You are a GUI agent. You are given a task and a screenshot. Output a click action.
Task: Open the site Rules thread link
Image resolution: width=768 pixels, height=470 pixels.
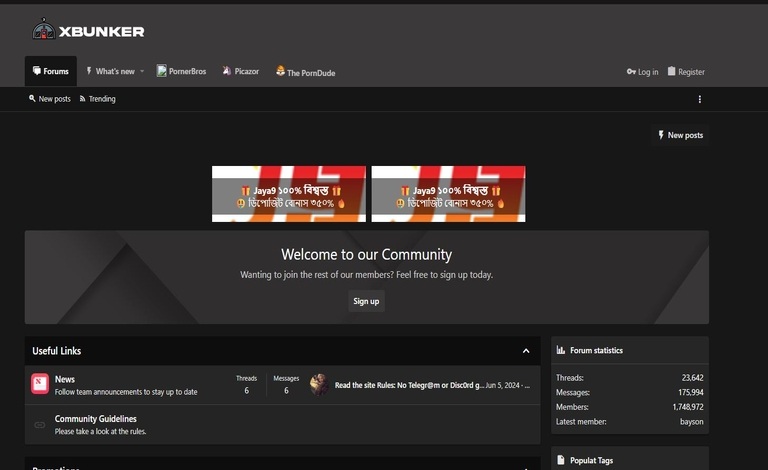coord(409,385)
